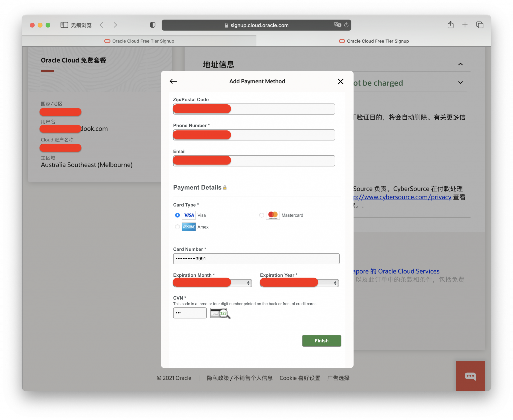The width and height of the screenshot is (513, 420).
Task: Close the Add Payment Method dialog
Action: 340,81
